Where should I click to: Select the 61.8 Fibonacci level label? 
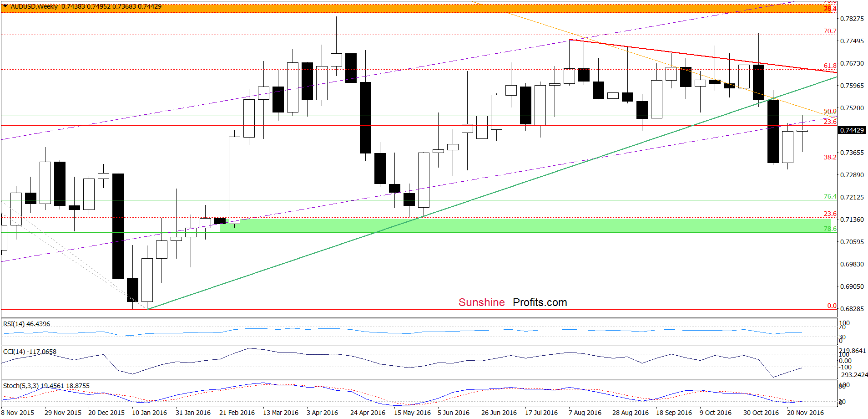[830, 66]
